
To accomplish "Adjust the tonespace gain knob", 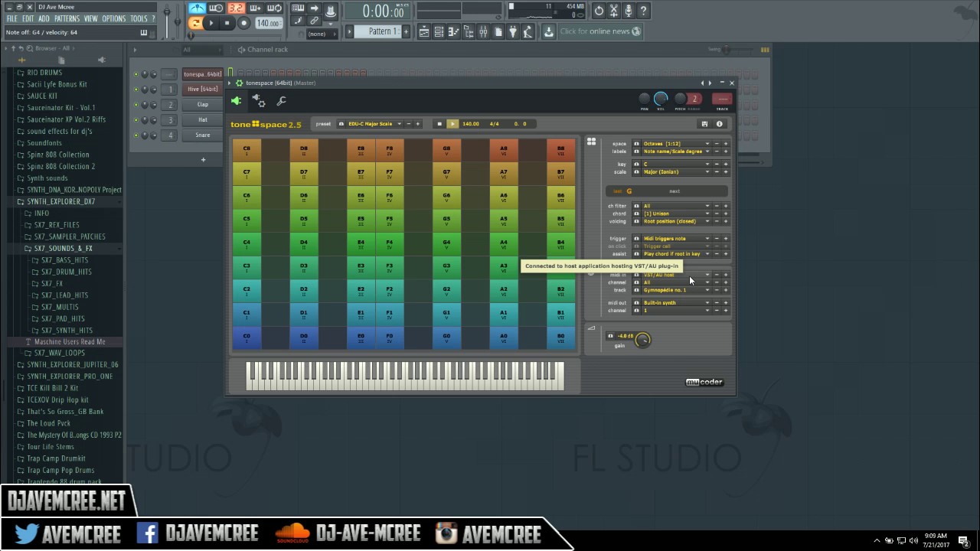I will pyautogui.click(x=643, y=340).
